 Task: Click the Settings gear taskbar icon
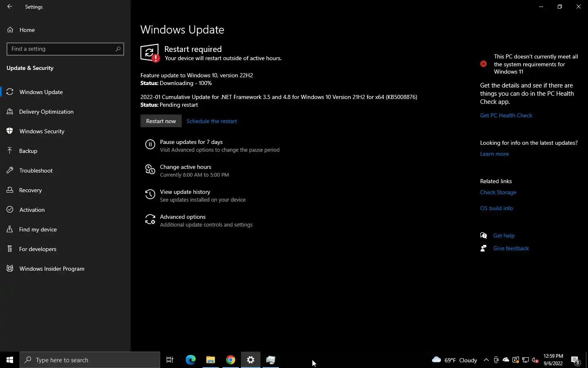click(251, 360)
